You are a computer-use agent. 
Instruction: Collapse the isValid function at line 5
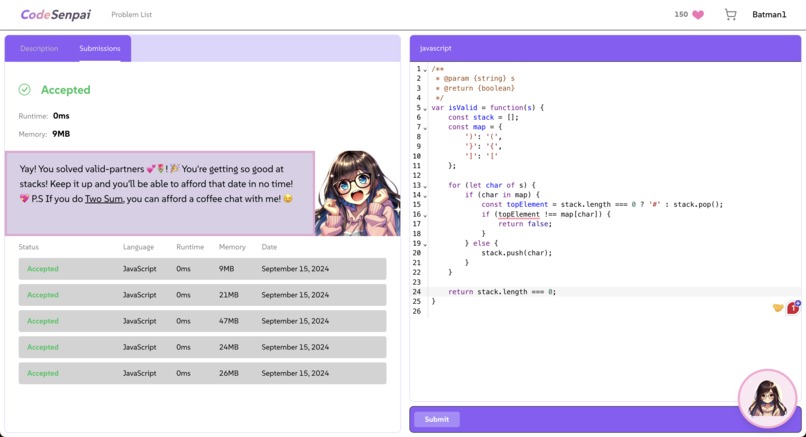[x=425, y=108]
